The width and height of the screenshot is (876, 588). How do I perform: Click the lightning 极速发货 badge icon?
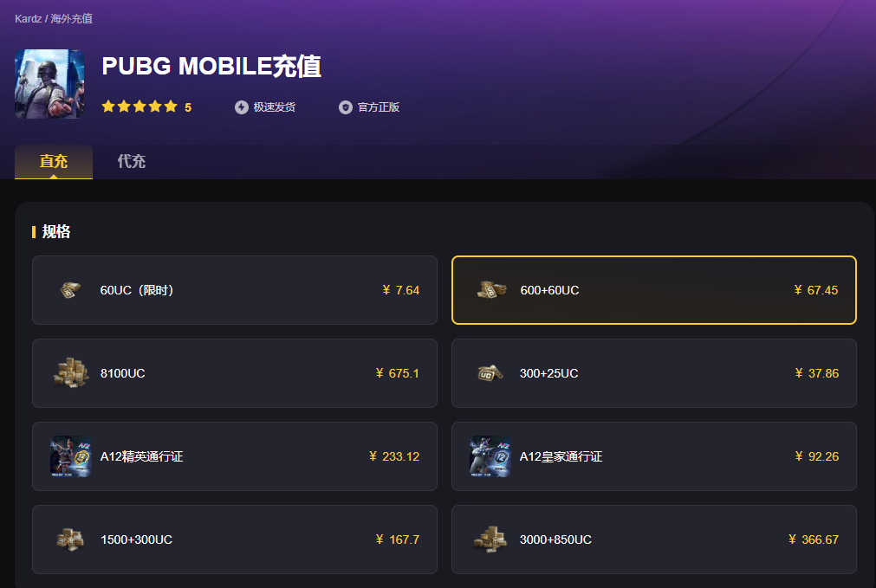click(x=242, y=107)
